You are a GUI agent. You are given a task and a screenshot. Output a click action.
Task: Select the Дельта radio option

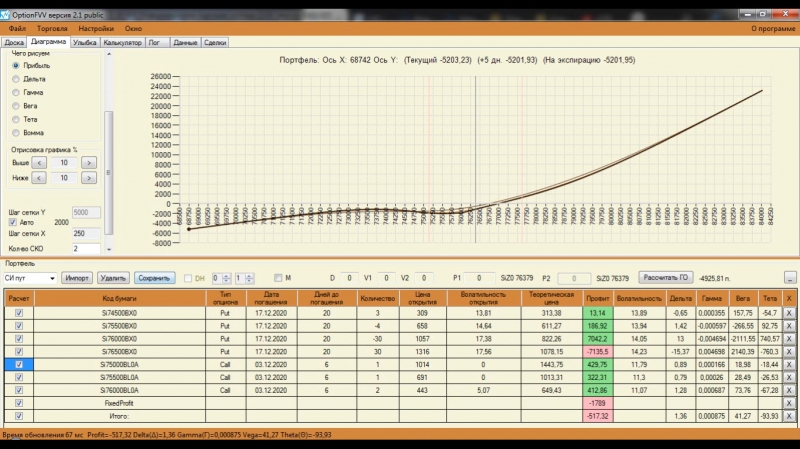(16, 79)
